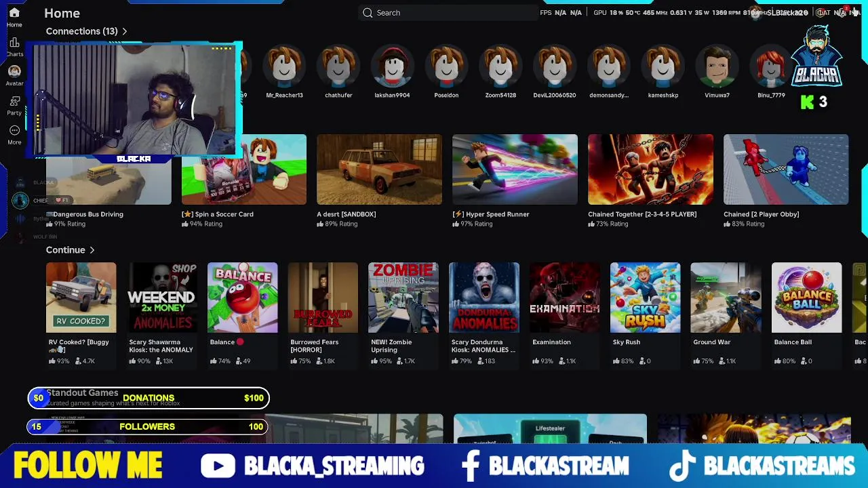
Task: Open Vimuwa7's avatar
Action: click(x=717, y=67)
